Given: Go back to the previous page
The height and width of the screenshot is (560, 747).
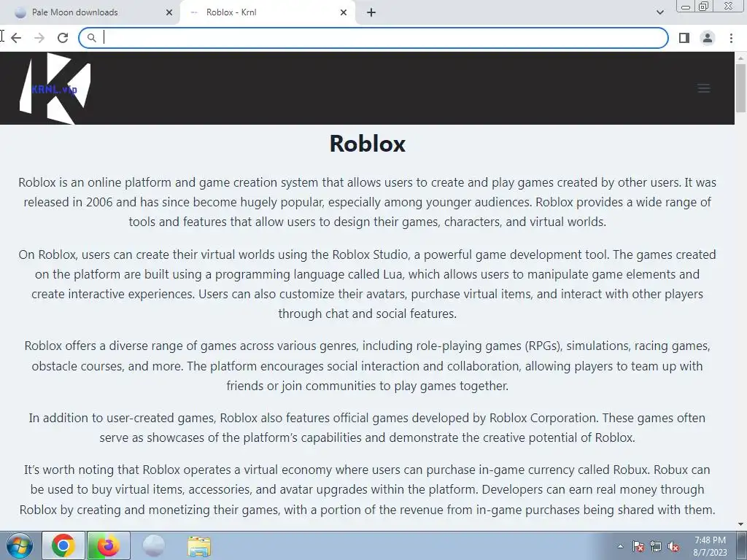Looking at the screenshot, I should click(x=16, y=38).
